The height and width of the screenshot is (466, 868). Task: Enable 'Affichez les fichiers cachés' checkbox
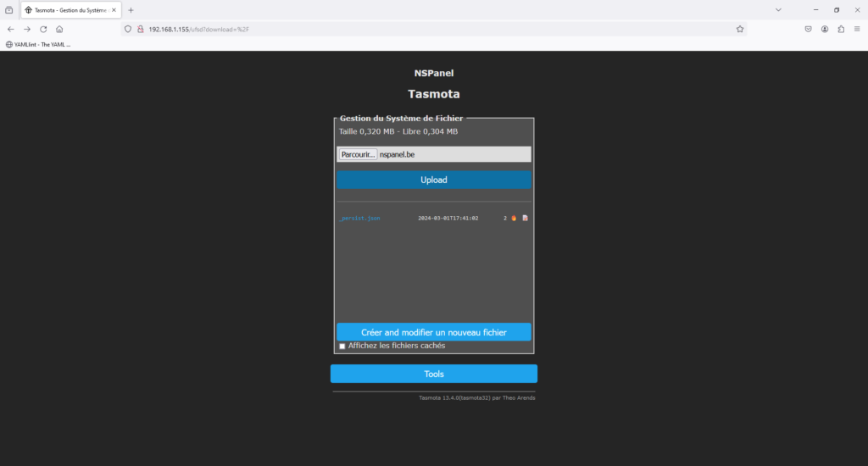pyautogui.click(x=342, y=347)
